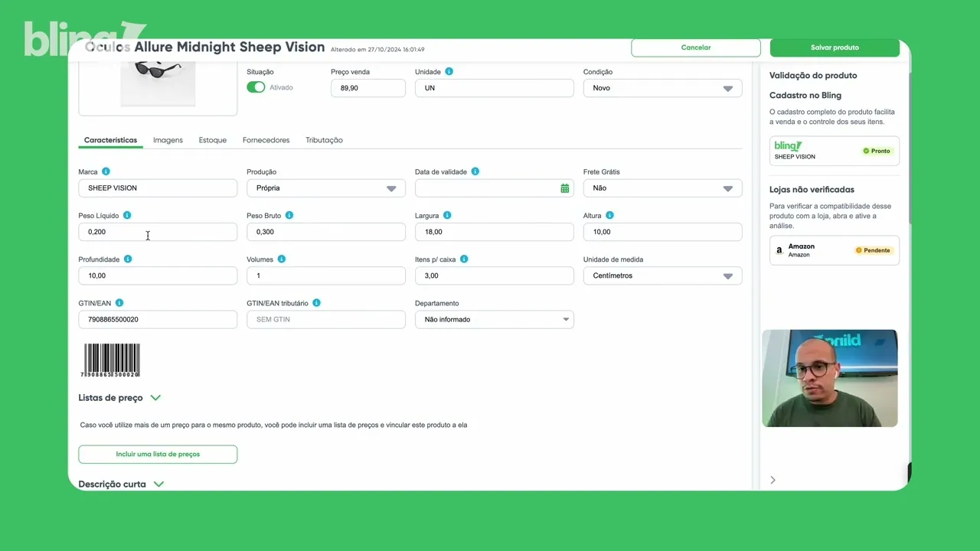Click info icon next to Unidade
This screenshot has height=551, width=980.
pyautogui.click(x=449, y=71)
